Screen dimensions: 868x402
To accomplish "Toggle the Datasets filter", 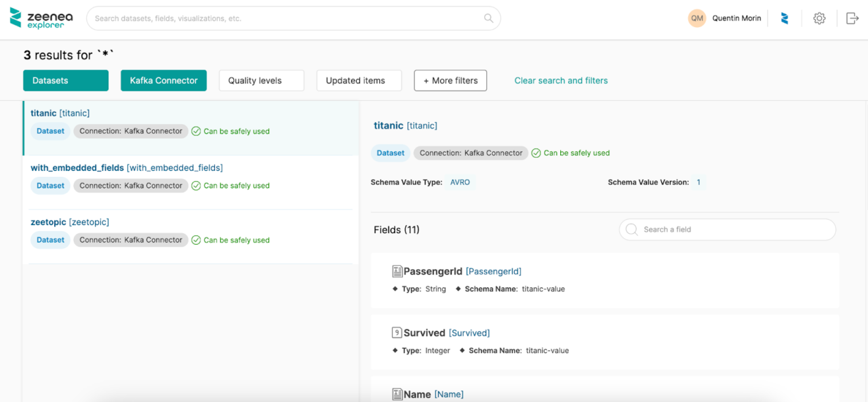I will (x=66, y=81).
